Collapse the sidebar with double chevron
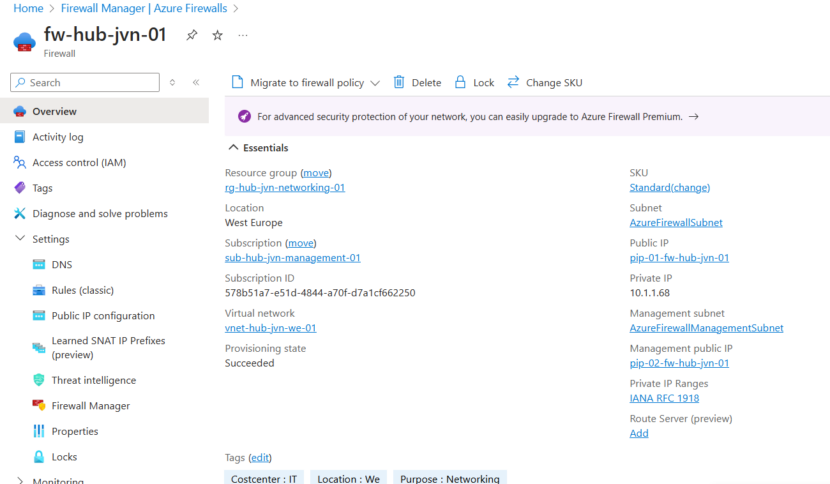Image resolution: width=830 pixels, height=484 pixels. (x=196, y=83)
